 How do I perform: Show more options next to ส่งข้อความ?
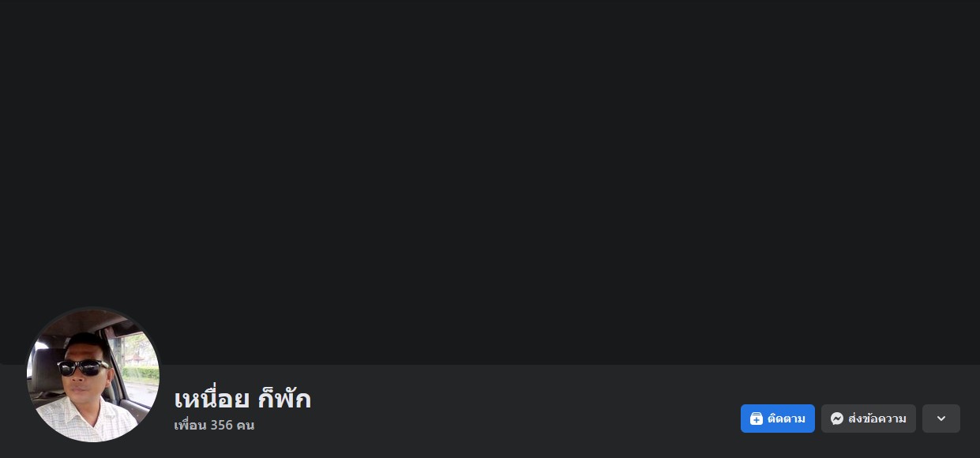click(941, 419)
